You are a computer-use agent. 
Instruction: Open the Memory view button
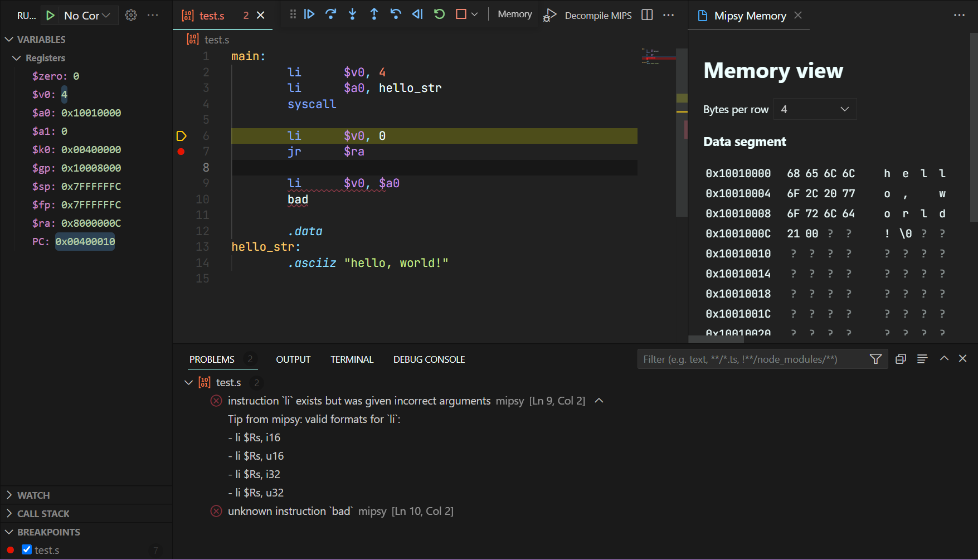[515, 14]
